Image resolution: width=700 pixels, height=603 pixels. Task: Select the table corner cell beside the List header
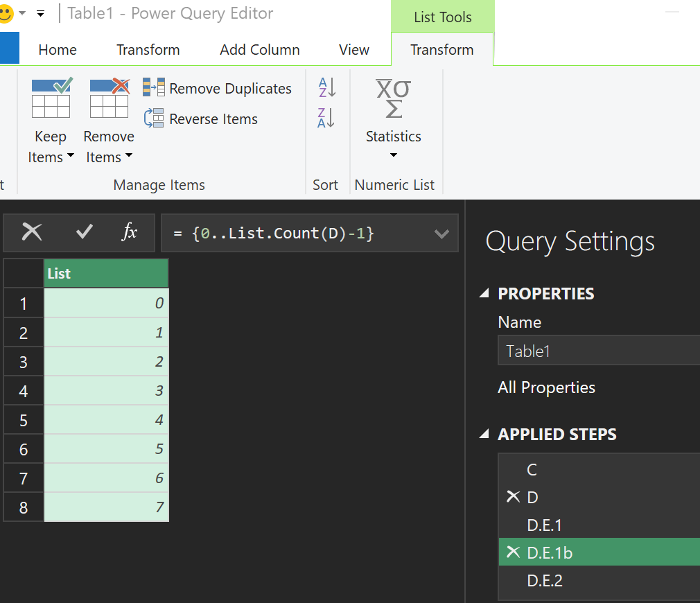coord(24,273)
